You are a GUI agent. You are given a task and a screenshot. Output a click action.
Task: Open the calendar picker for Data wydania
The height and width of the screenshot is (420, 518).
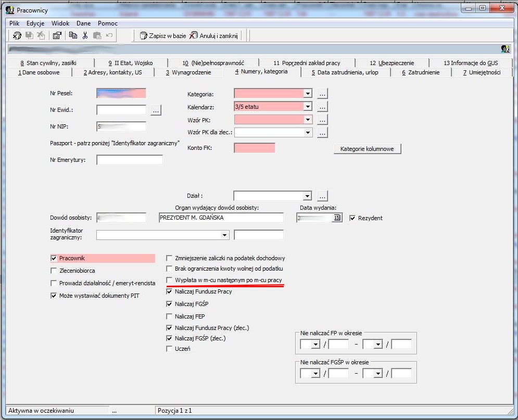(337, 218)
